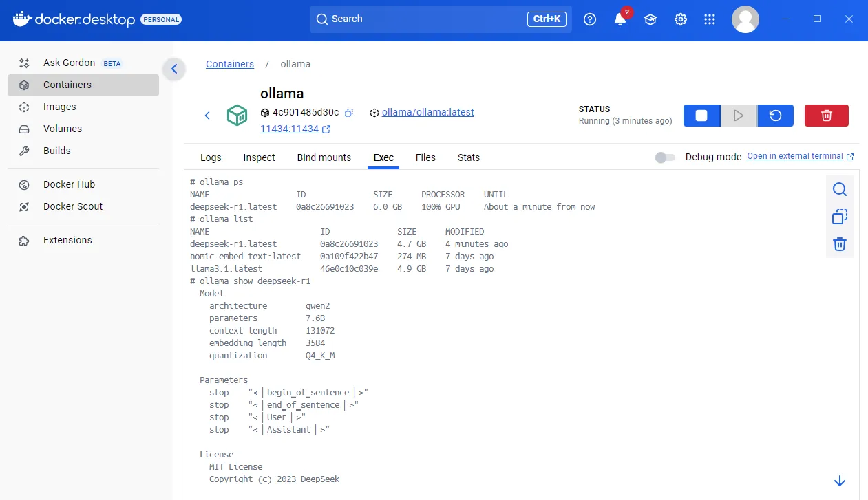Enable Debug mode for the Exec terminal

tap(664, 157)
